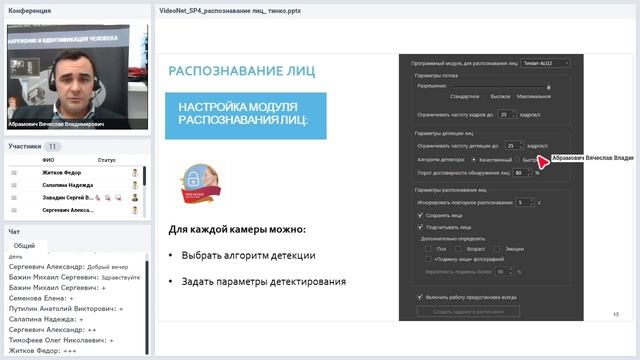Click the small square icon beside Сергеевич Алекса...
Image resolution: width=640 pixels, height=360 pixels.
[x=14, y=211]
